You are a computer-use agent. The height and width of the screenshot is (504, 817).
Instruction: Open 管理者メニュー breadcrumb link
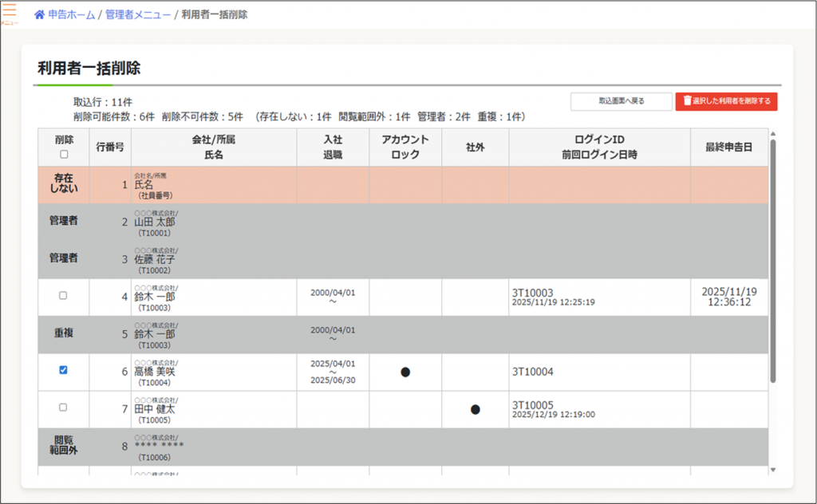pos(138,15)
